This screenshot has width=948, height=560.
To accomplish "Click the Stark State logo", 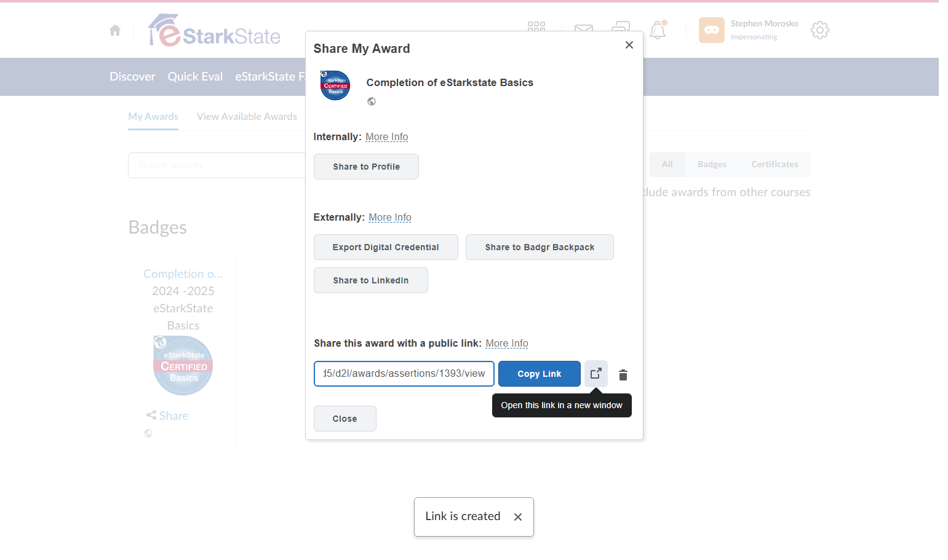I will (x=214, y=30).
